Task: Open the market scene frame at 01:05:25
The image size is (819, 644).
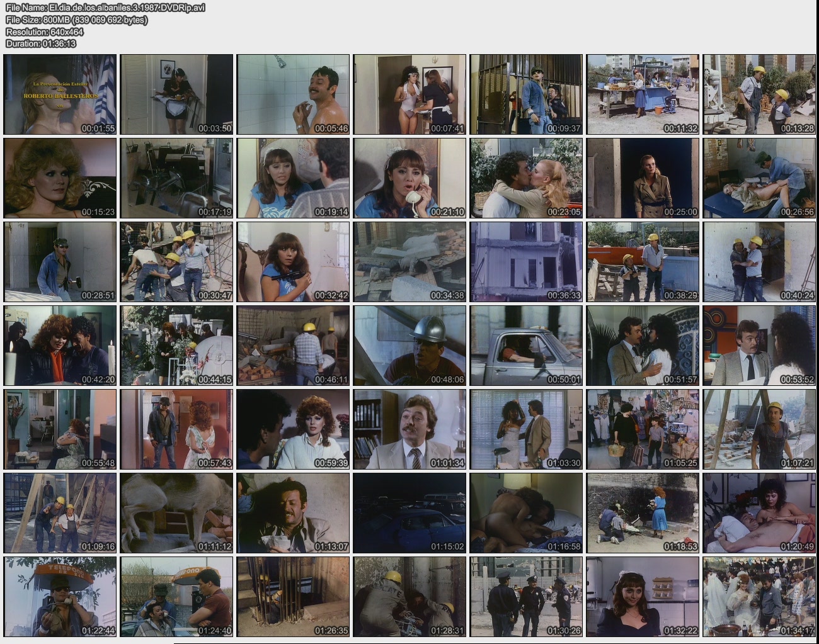Action: pos(643,429)
